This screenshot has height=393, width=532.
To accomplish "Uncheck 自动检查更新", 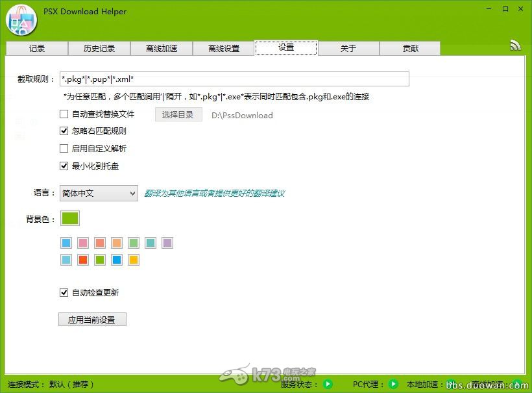I will tap(64, 292).
